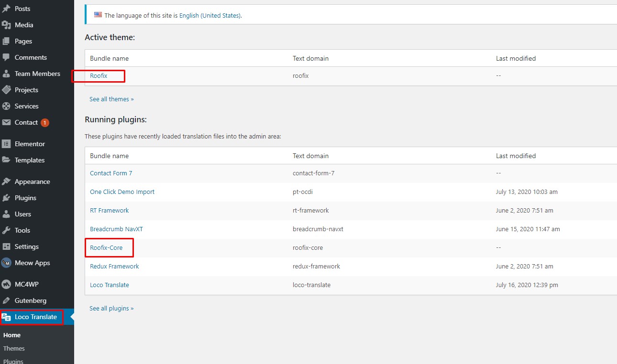Click the Contact envelope icon
617x364 pixels.
click(6, 122)
